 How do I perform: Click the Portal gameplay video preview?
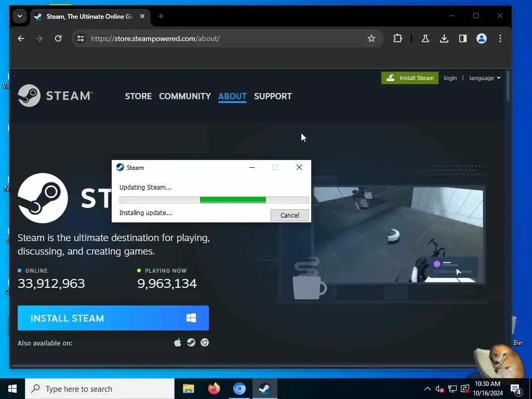398,234
